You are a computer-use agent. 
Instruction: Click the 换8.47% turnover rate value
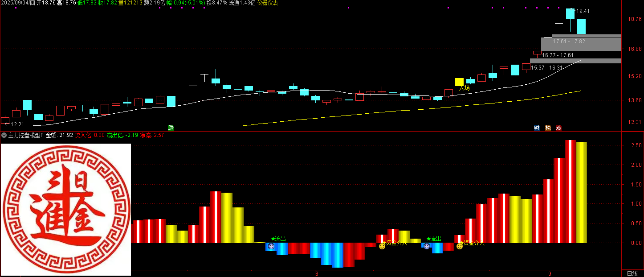[x=217, y=3]
